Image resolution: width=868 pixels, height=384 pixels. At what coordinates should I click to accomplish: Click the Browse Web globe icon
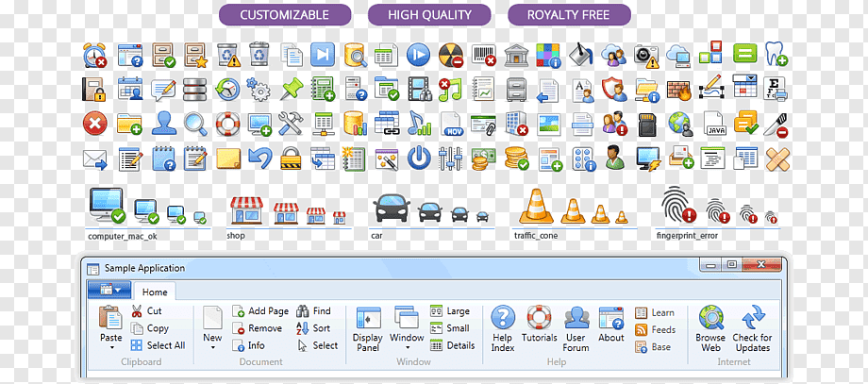click(710, 318)
